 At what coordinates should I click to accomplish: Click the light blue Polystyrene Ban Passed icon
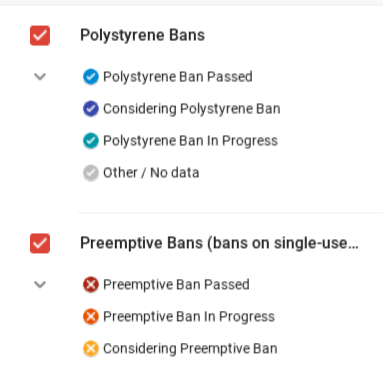click(91, 77)
